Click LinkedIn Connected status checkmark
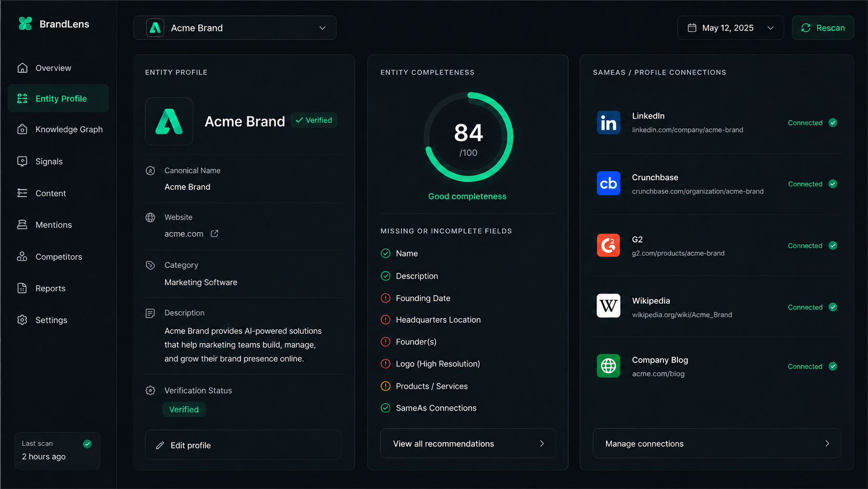868x489 pixels. (x=833, y=123)
